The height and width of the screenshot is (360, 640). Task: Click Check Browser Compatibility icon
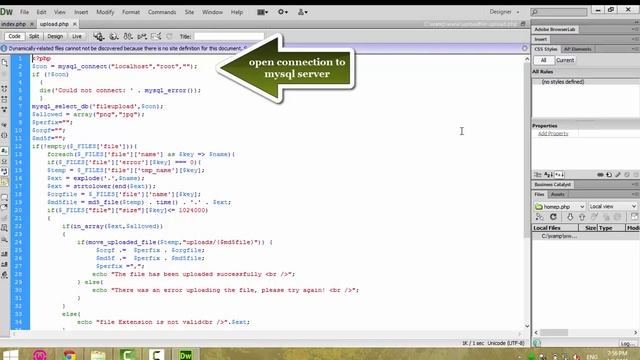pos(156,36)
